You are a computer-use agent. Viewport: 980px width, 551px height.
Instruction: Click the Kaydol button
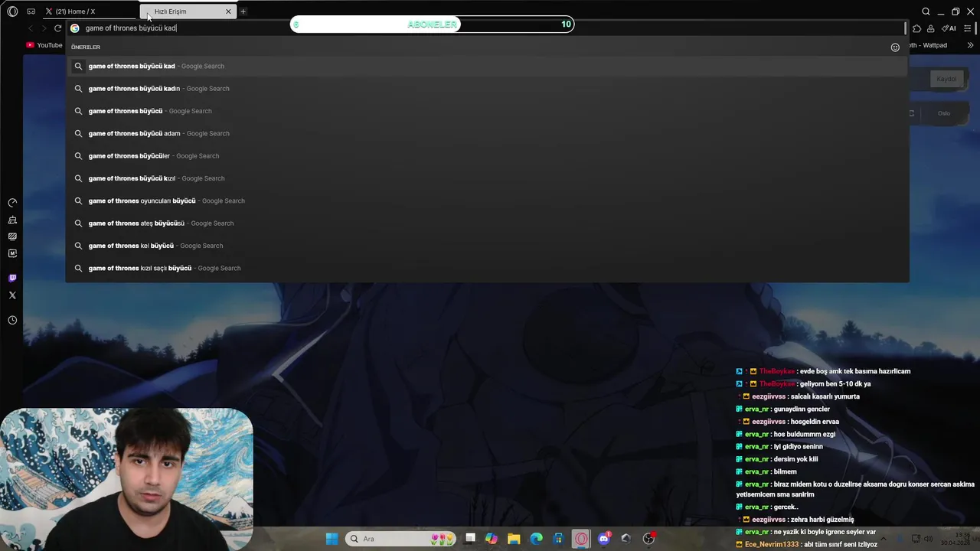tap(947, 79)
